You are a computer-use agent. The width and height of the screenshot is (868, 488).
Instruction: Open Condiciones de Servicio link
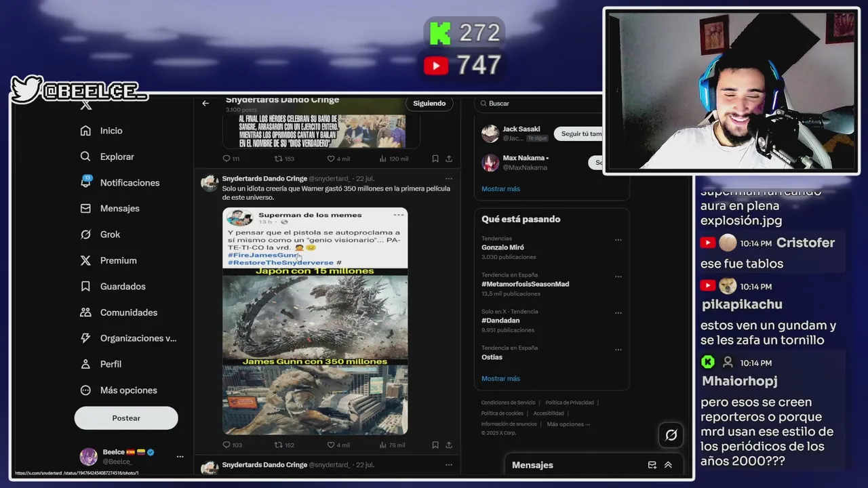pos(508,403)
